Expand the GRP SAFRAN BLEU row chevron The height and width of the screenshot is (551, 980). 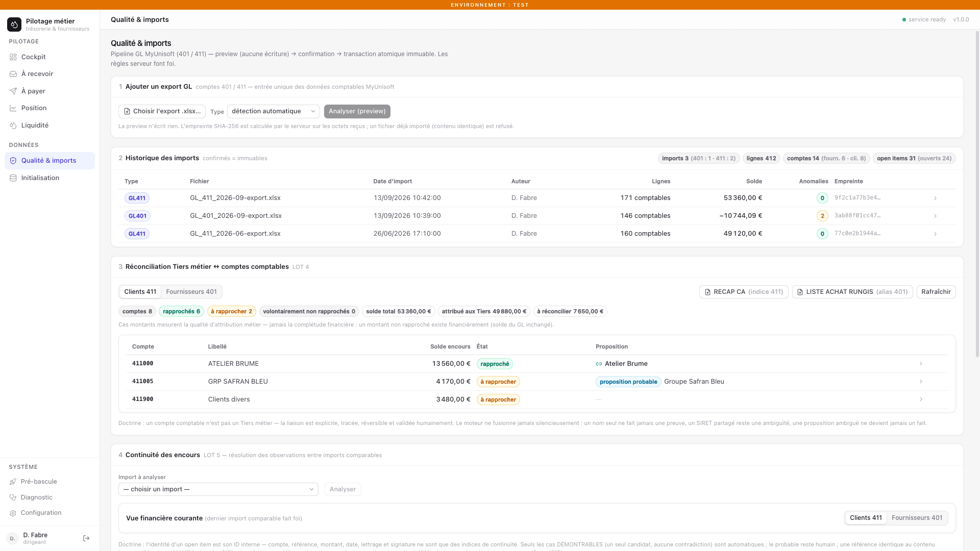pyautogui.click(x=921, y=382)
